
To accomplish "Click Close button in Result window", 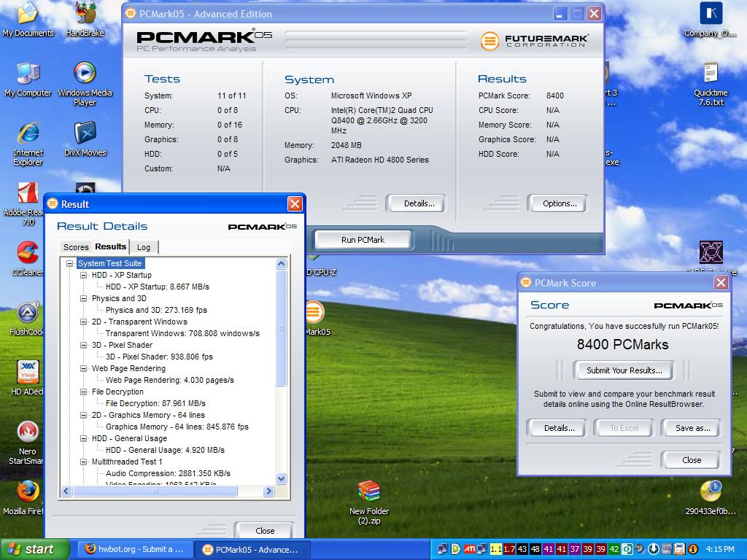I will [x=264, y=531].
